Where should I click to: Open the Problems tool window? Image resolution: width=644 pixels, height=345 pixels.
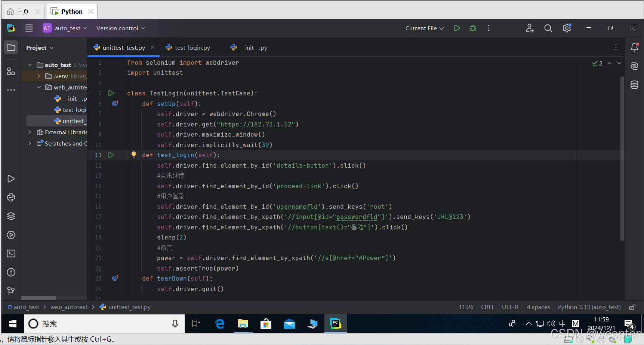coord(10,272)
